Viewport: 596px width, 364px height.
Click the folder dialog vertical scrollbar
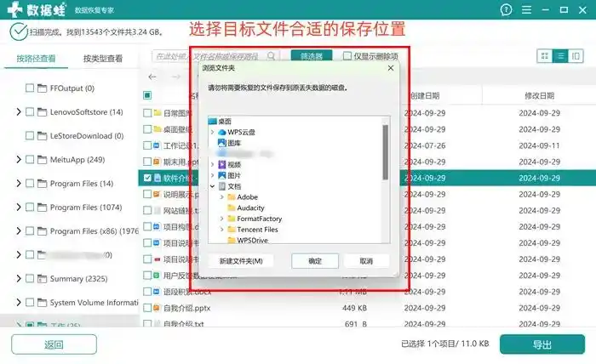386,152
